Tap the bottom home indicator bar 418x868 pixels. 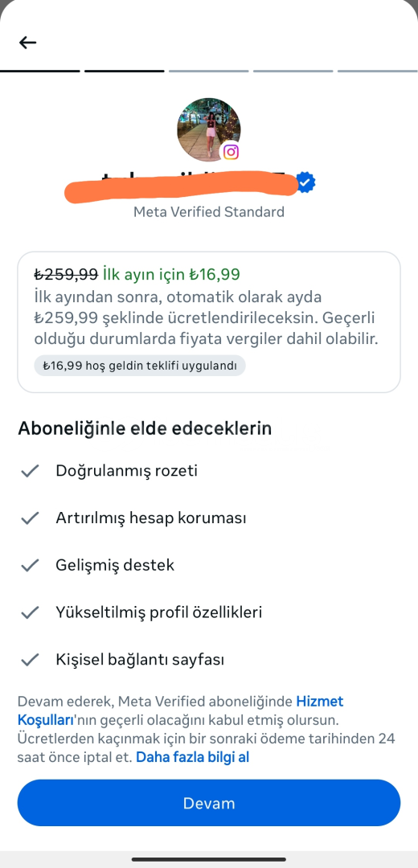coord(209,859)
